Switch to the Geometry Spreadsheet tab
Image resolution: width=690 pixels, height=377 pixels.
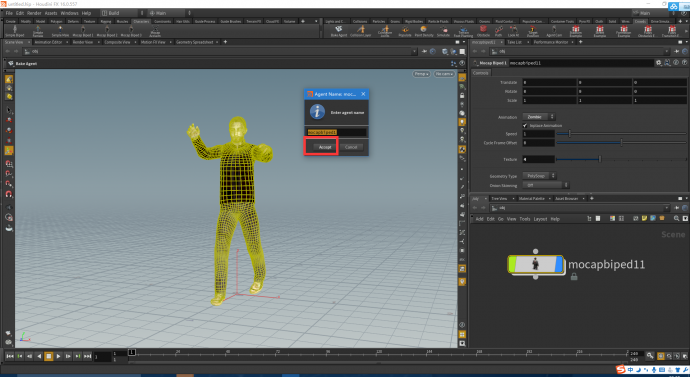click(195, 42)
